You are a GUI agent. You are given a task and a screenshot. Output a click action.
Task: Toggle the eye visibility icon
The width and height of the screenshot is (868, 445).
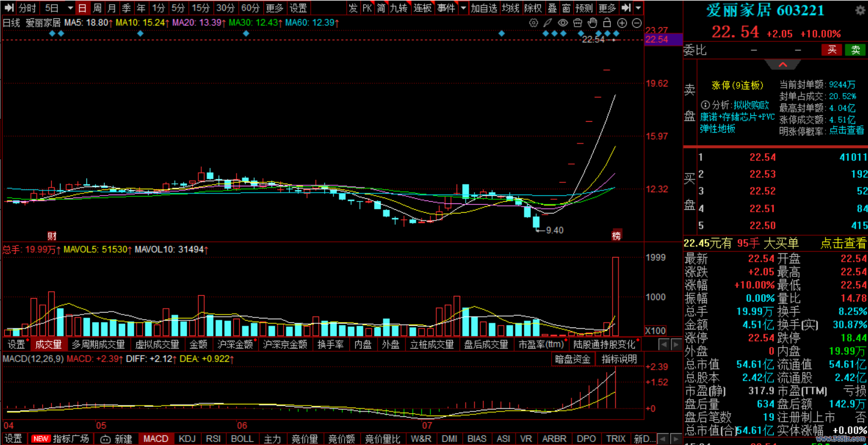pos(563,23)
